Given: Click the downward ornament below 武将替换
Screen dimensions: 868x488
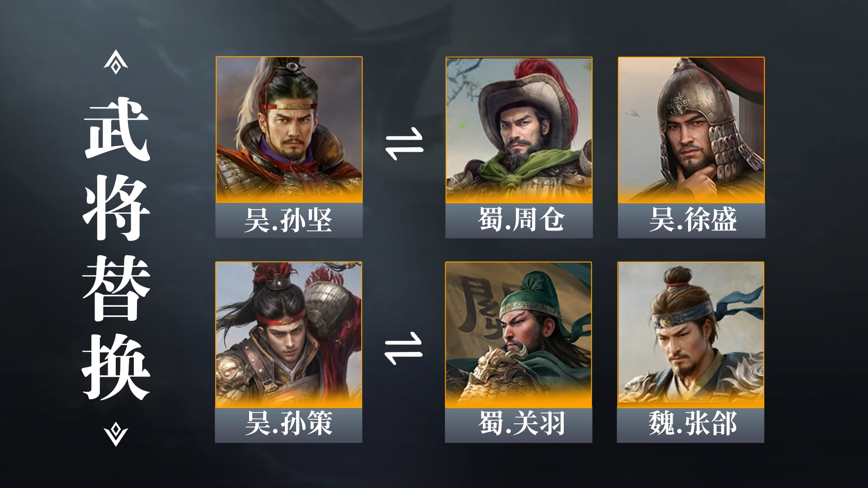Looking at the screenshot, I should (x=116, y=434).
